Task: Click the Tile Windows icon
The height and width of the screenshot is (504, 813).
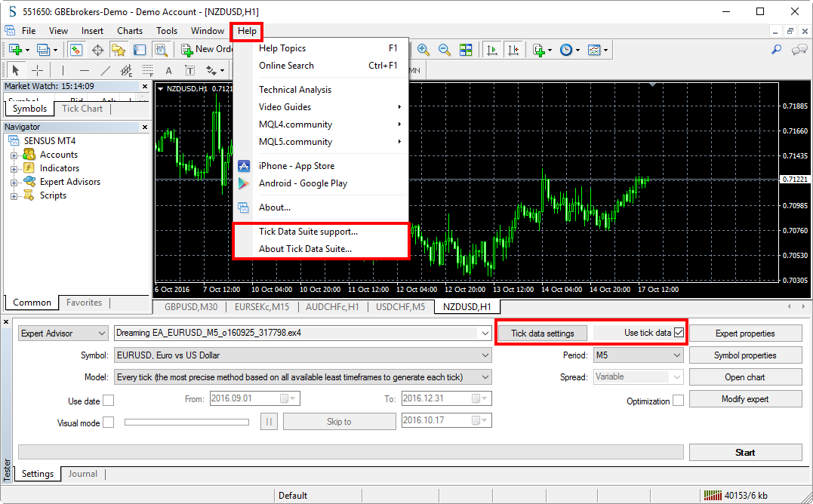Action: (466, 50)
